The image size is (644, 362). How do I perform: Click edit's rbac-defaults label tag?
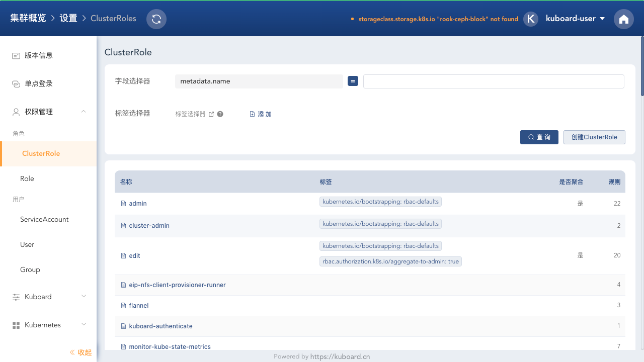pyautogui.click(x=380, y=246)
